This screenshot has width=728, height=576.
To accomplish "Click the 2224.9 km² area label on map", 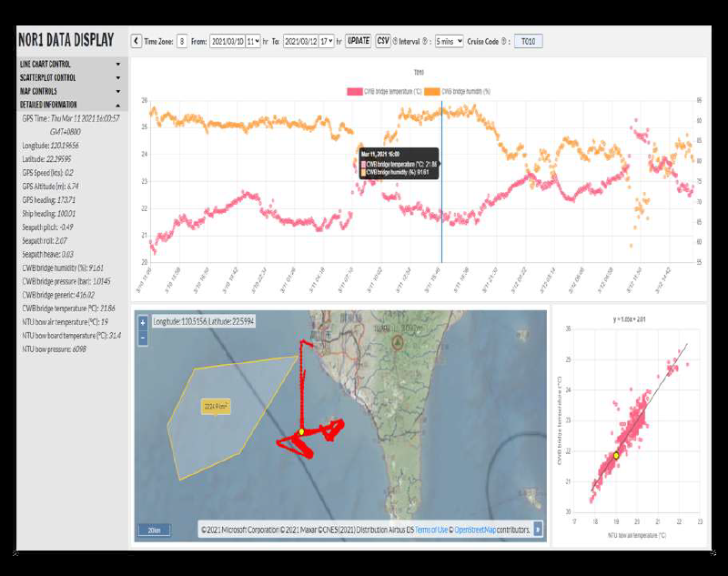I will click(216, 407).
